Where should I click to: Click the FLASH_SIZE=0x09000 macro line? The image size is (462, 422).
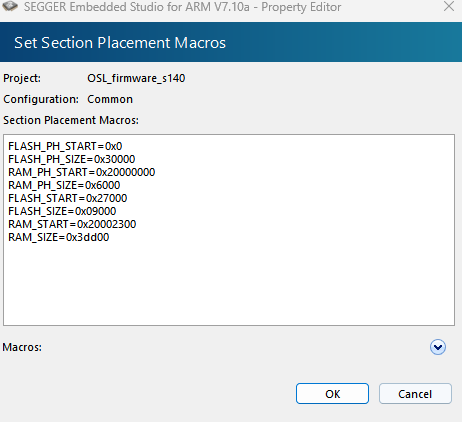[62, 211]
